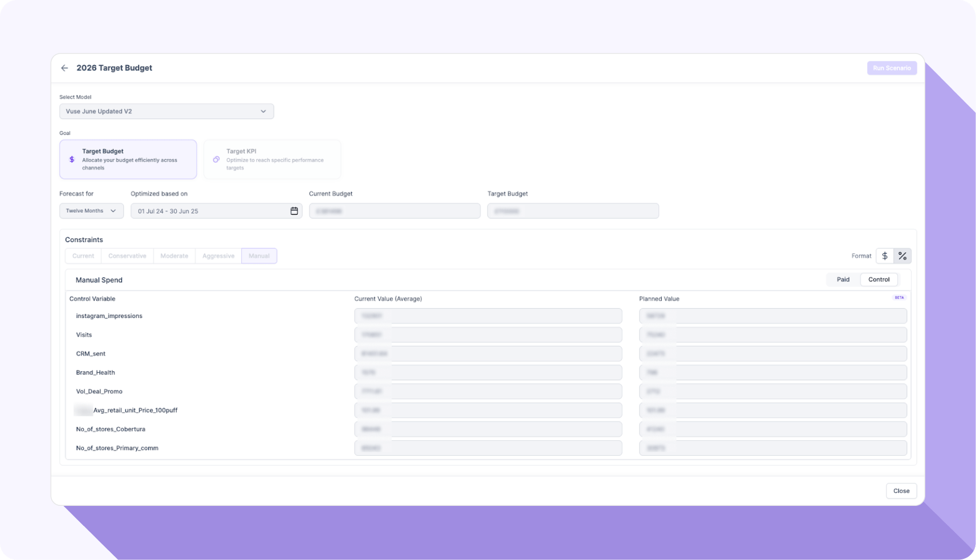Screen dimensions: 976x560
Task: Click Planned Value field for No_of_stores_Cobertura
Action: pyautogui.click(x=773, y=429)
